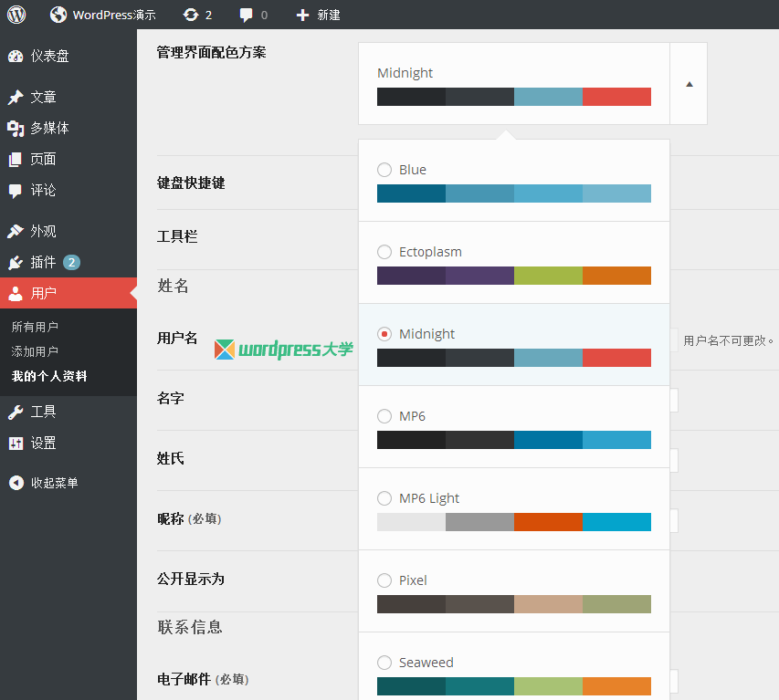779x700 pixels.
Task: Click the 文章 pushpin icon
Action: tap(16, 98)
